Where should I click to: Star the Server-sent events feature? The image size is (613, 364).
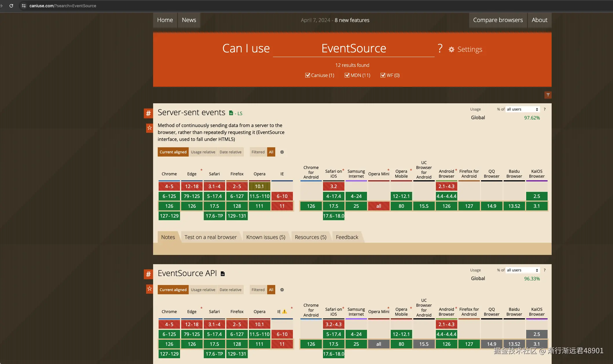pos(149,128)
